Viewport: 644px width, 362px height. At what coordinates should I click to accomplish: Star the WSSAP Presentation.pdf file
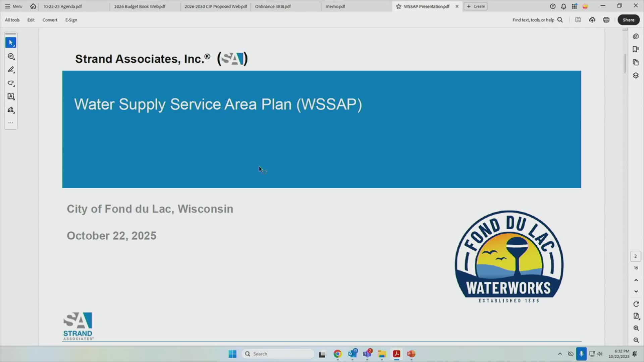398,6
